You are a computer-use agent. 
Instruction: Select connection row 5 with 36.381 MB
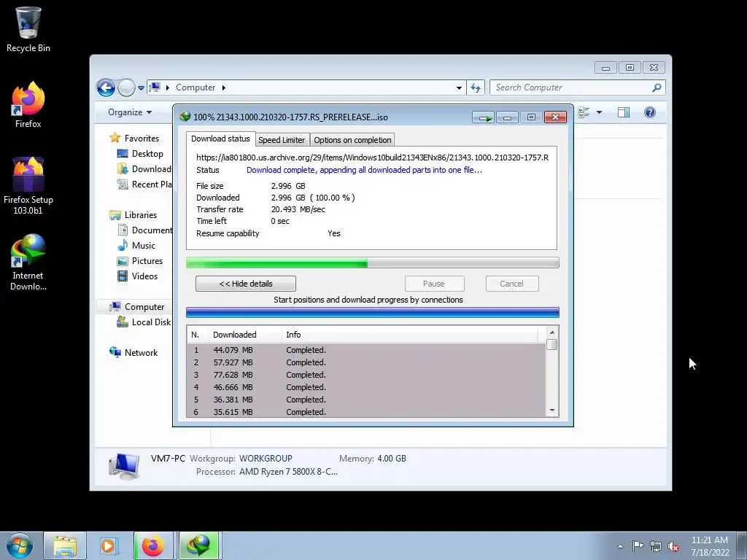pyautogui.click(x=366, y=400)
